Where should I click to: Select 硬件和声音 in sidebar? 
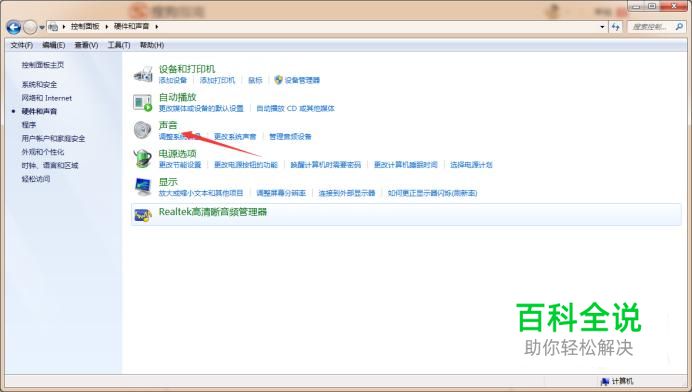tap(39, 111)
